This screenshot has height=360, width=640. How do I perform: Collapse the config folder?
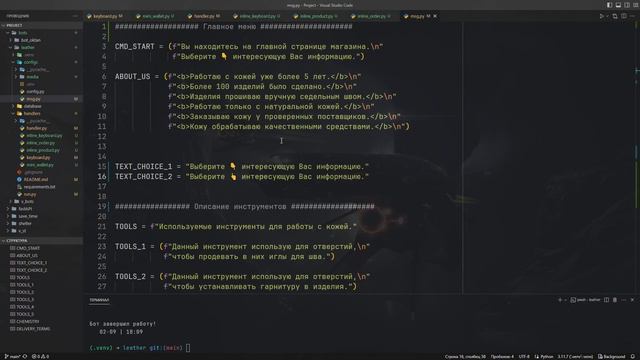tap(41, 62)
